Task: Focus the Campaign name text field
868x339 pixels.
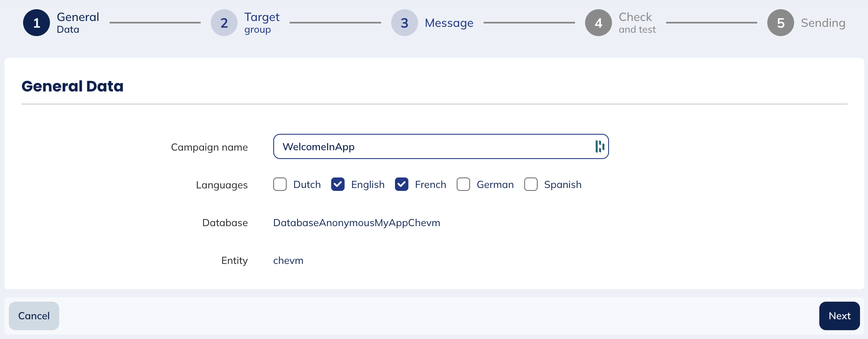Action: coord(432,146)
